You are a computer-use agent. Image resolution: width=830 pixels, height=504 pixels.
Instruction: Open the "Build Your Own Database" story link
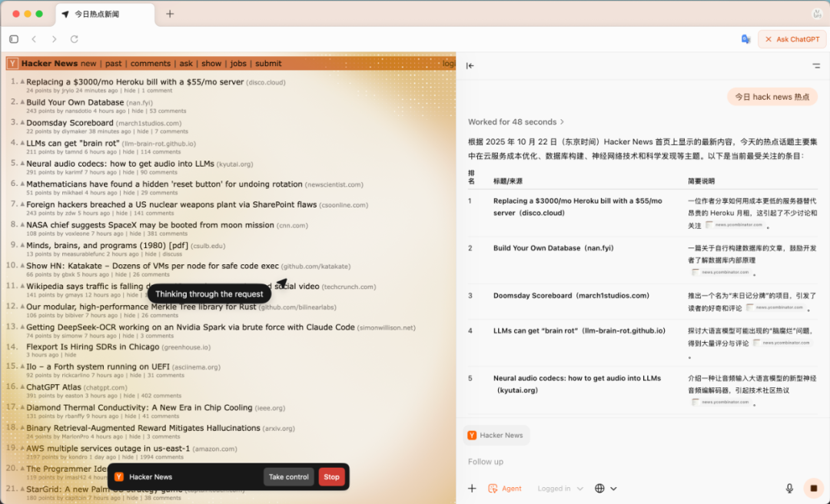75,102
